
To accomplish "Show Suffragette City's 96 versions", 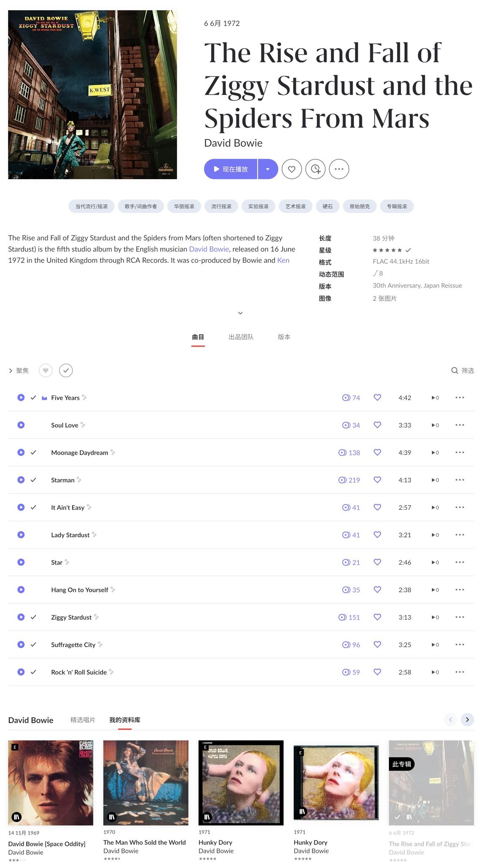I will coord(351,645).
